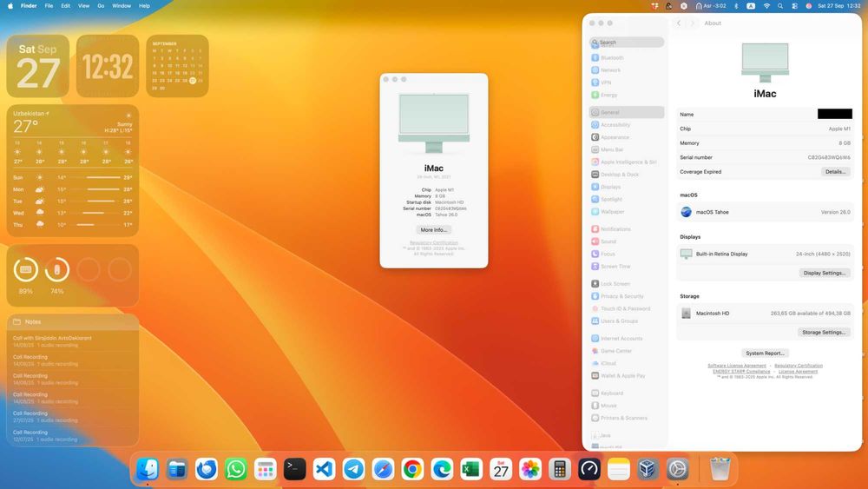868x489 pixels.
Task: Open the Help menu
Action: [x=144, y=5]
